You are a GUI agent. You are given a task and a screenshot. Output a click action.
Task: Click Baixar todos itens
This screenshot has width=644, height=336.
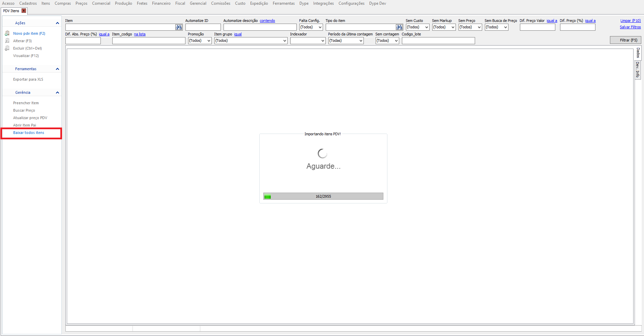[x=29, y=133]
